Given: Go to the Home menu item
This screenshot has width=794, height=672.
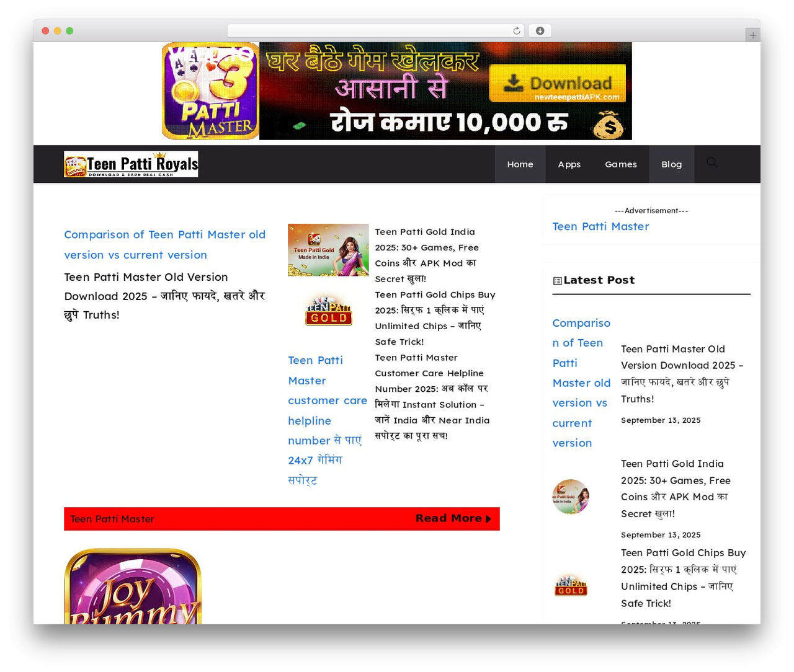Looking at the screenshot, I should tap(520, 164).
